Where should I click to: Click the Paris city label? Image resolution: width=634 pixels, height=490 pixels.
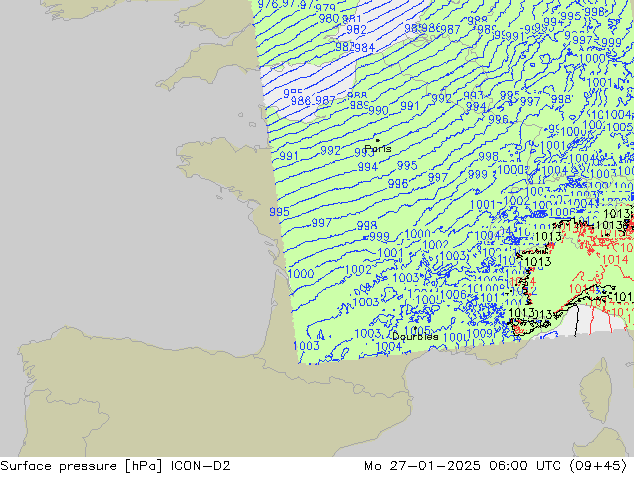pos(378,149)
